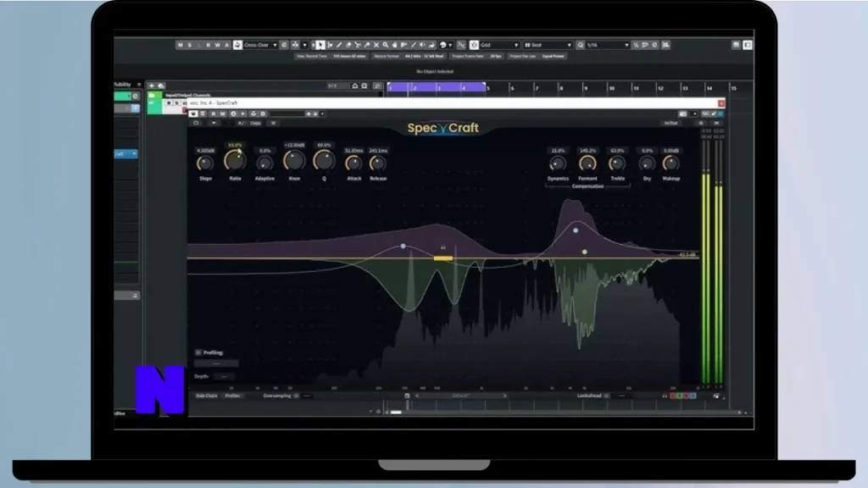Open the Beat grid type dropdown
This screenshot has width=868, height=488.
(x=548, y=45)
